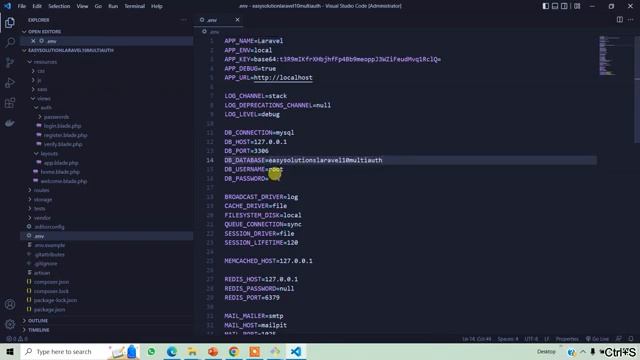Viewport: 640px width, 360px height.
Task: Close the .env editor tab
Action: (x=237, y=20)
